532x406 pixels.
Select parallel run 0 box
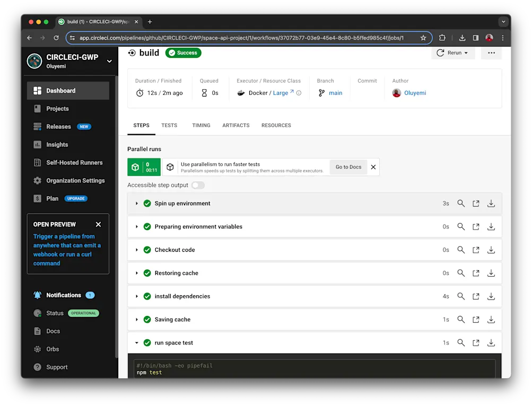click(144, 167)
